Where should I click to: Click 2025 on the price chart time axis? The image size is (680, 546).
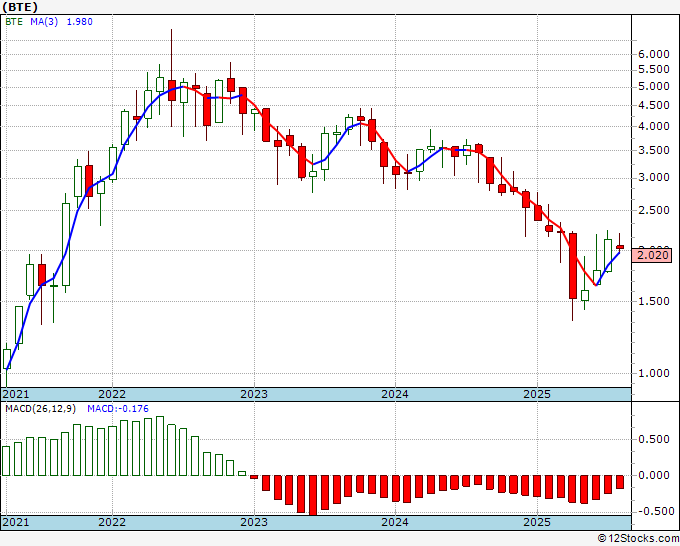(x=537, y=394)
